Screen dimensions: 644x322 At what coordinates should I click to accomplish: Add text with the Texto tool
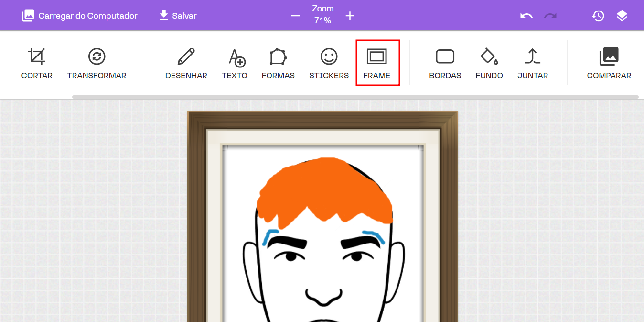click(x=235, y=63)
